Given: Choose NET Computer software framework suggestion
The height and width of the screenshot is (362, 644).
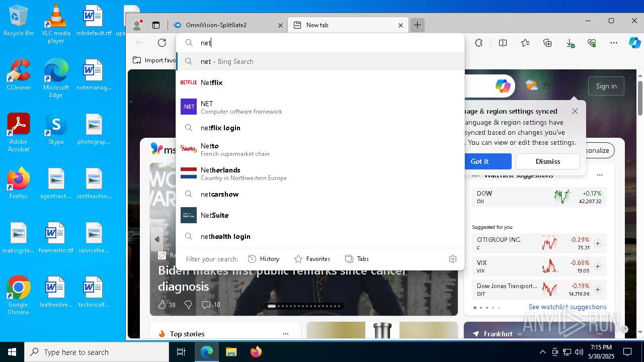Looking at the screenshot, I should click(x=320, y=107).
